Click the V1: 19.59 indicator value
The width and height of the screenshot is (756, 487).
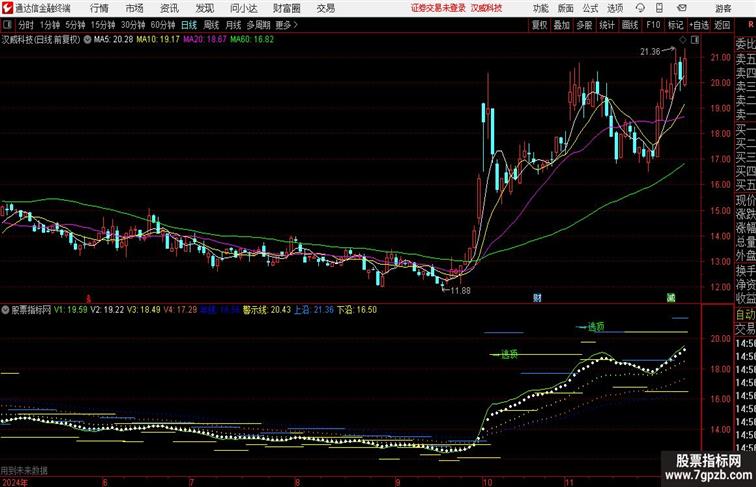point(70,310)
